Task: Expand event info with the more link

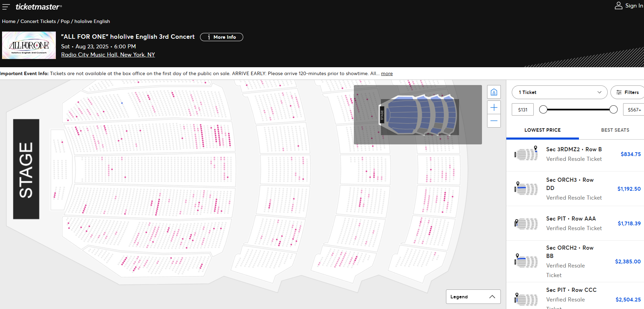Action: (387, 73)
